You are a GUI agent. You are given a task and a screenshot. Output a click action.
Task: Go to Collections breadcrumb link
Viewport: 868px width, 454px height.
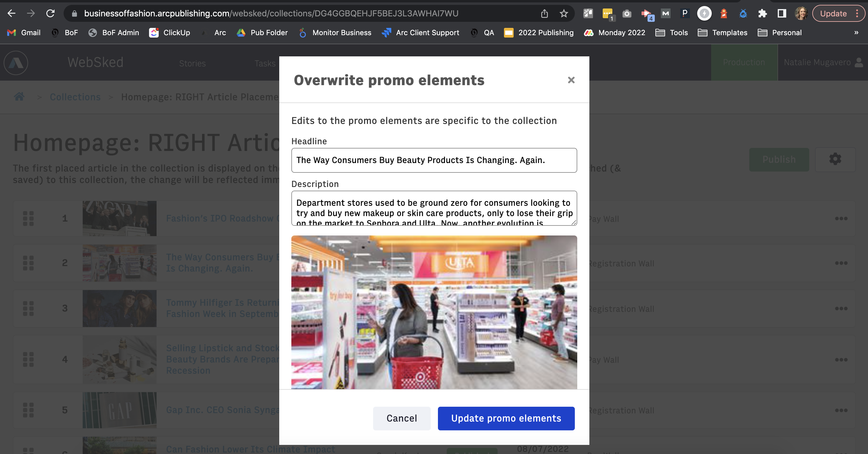click(x=75, y=97)
